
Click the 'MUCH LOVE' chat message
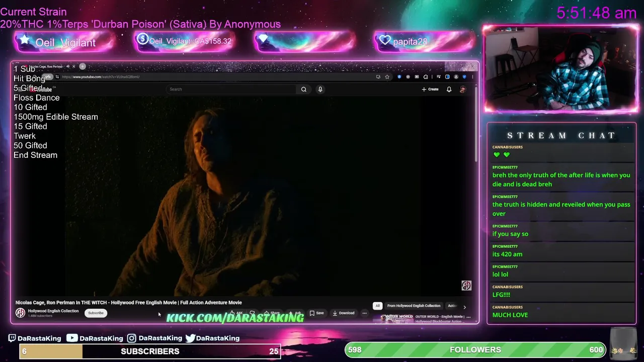(x=510, y=315)
